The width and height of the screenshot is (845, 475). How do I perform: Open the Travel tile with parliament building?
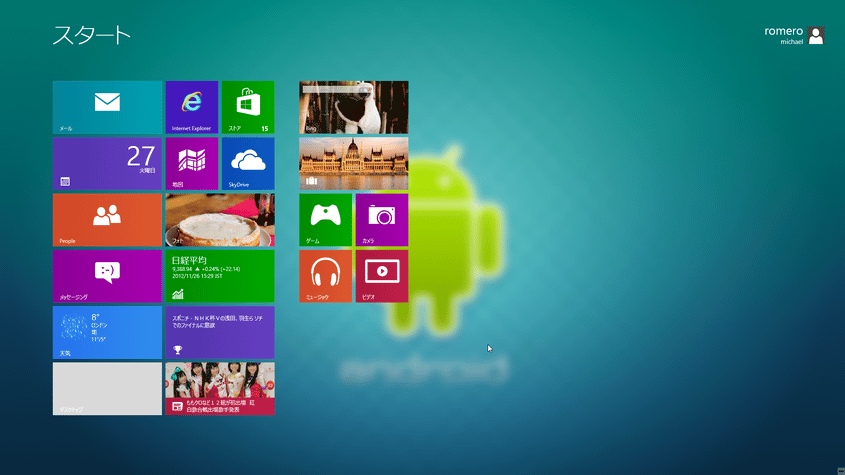coord(354,163)
